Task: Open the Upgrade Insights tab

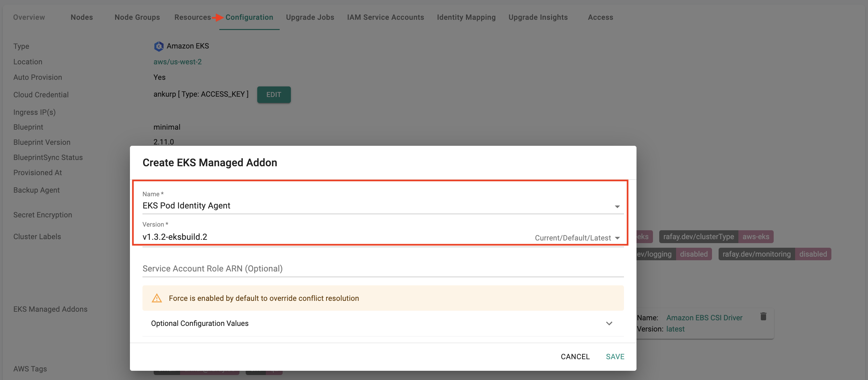Action: (x=538, y=17)
